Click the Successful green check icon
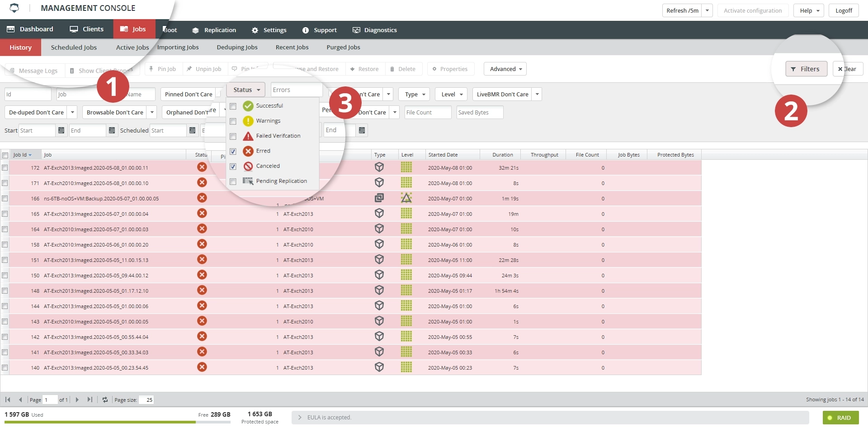Viewport: 868px width, 428px height. tap(248, 106)
